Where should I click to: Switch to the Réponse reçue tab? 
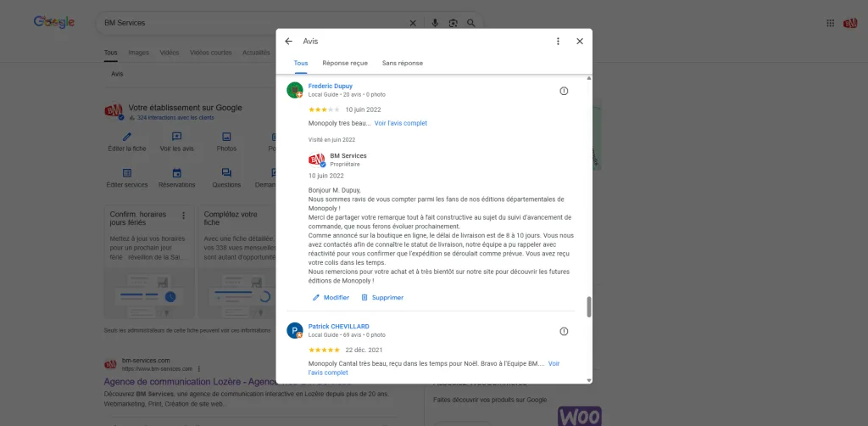point(345,63)
